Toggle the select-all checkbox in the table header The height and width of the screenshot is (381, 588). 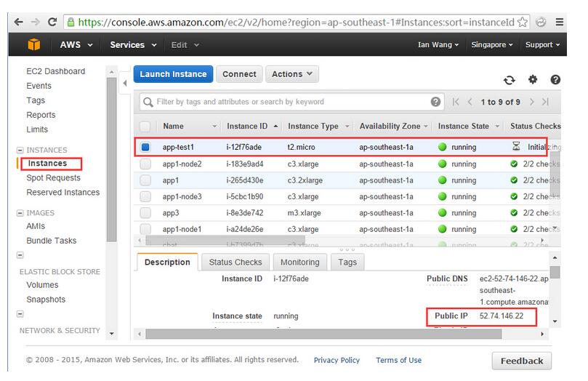145,127
